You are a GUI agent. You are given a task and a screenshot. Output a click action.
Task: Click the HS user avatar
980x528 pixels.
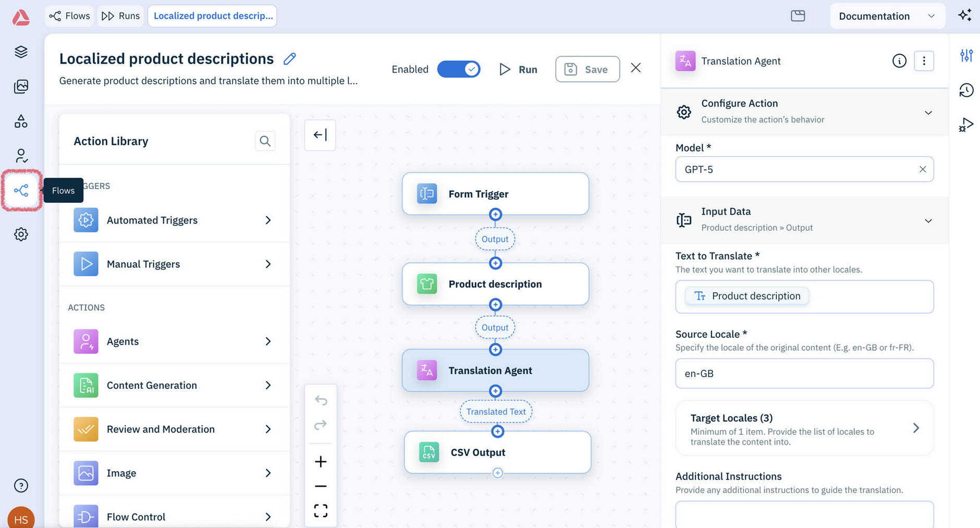click(21, 519)
